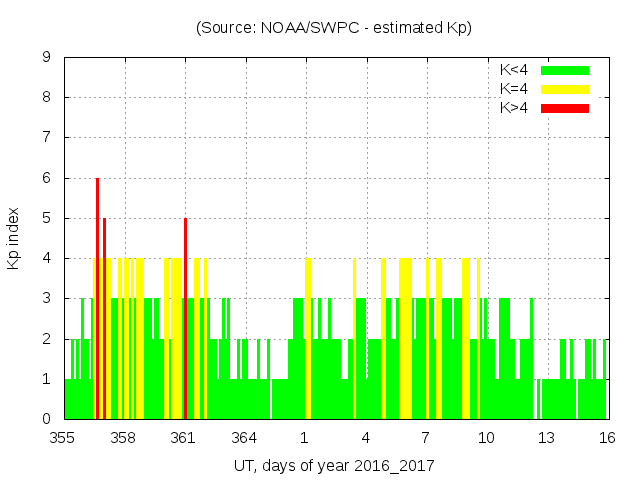
Task: Click the vertical 'Kp index' axis label
Action: [14, 238]
